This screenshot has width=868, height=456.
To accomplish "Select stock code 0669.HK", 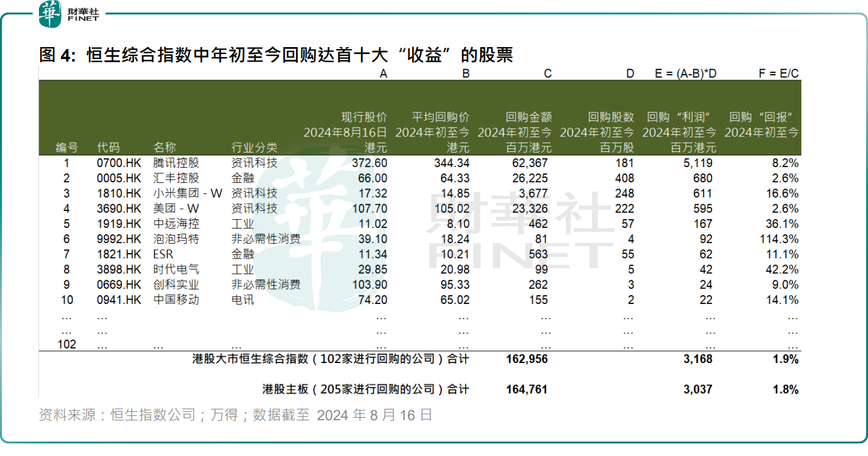I will (x=119, y=285).
